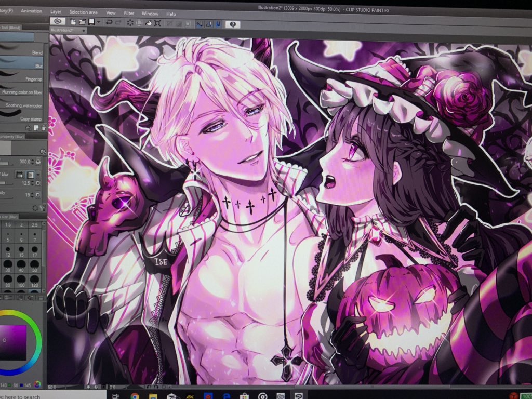Viewport: 532px width, 399px height.
Task: Click the Open file folder icon
Action: (x=82, y=22)
